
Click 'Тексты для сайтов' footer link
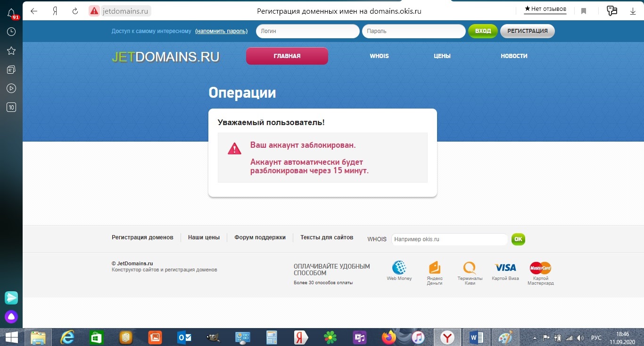tap(327, 237)
